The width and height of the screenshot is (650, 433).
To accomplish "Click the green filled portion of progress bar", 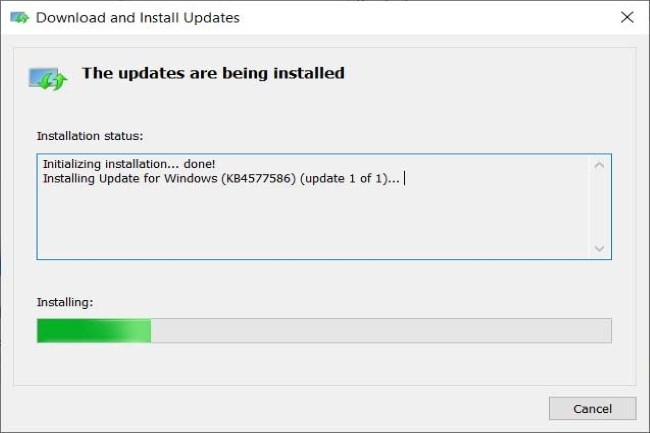I will point(94,331).
